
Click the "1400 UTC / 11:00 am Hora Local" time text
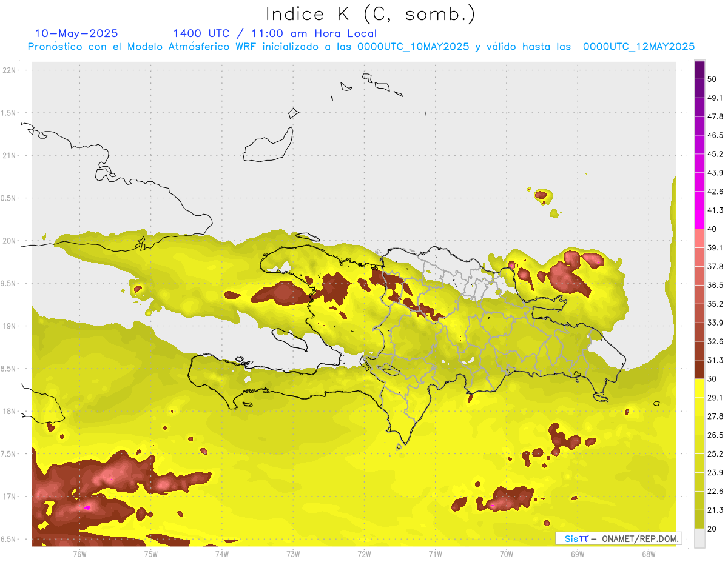275,33
